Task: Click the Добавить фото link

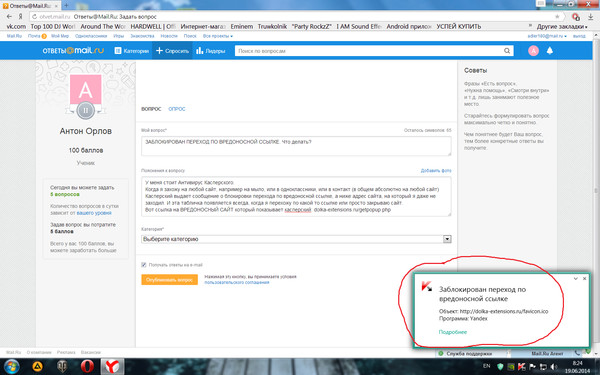Action: (436, 171)
